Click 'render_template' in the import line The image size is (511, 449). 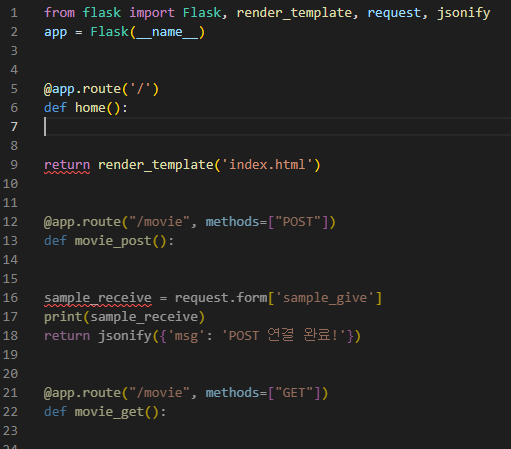(294, 13)
